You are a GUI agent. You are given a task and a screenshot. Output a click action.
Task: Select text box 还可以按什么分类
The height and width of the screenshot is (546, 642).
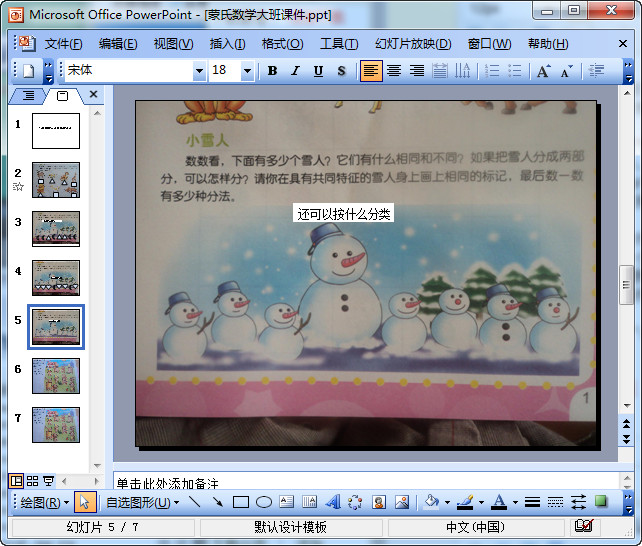(x=344, y=213)
